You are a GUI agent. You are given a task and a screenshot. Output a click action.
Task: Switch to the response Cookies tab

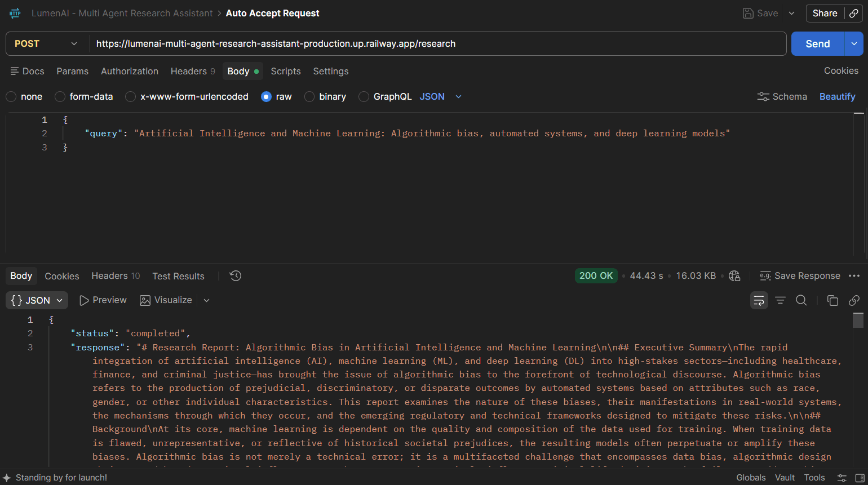pos(62,276)
